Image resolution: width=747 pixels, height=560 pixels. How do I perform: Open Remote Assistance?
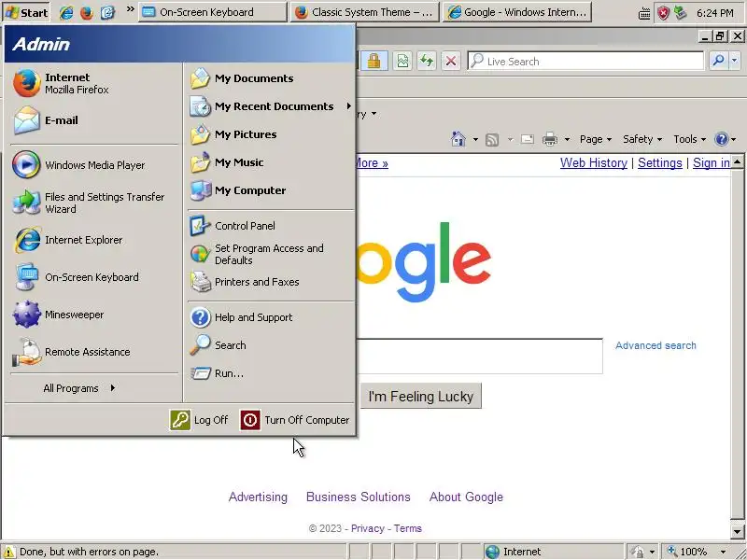93,352
